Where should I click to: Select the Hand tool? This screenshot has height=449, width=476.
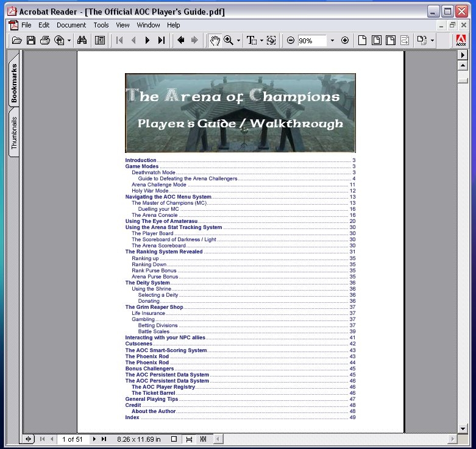click(215, 40)
